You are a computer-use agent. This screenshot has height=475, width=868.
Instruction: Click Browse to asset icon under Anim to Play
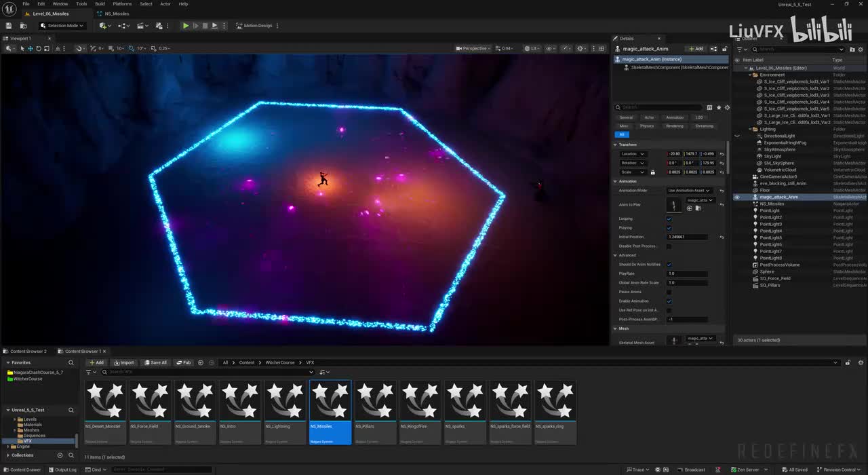[x=698, y=208]
